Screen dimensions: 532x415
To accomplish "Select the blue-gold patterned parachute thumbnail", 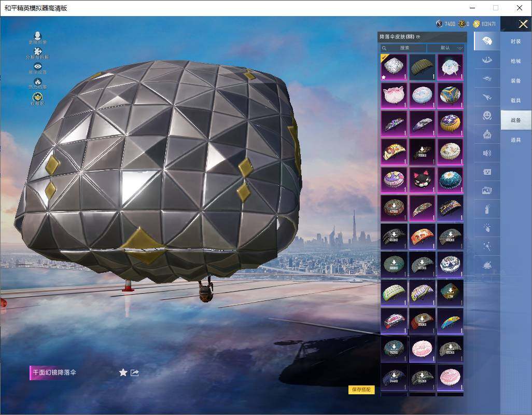I will click(450, 95).
